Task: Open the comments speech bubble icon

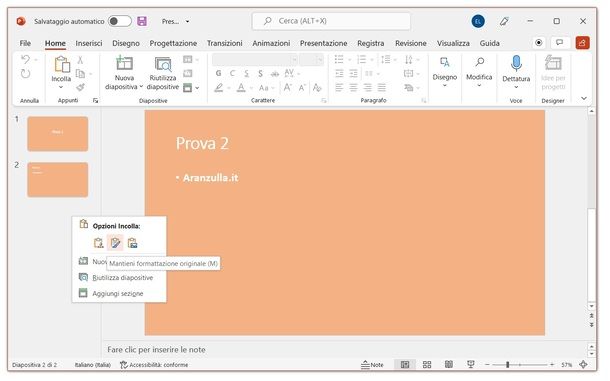Action: tap(559, 43)
